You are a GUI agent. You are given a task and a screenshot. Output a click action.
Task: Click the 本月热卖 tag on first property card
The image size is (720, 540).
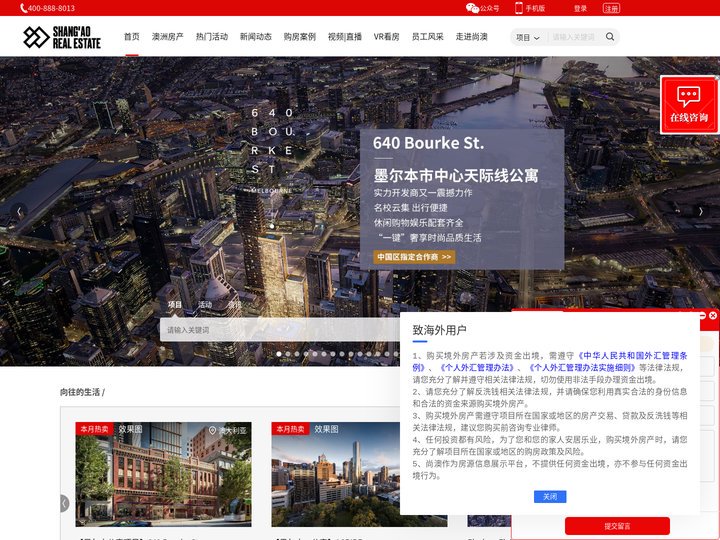94,429
